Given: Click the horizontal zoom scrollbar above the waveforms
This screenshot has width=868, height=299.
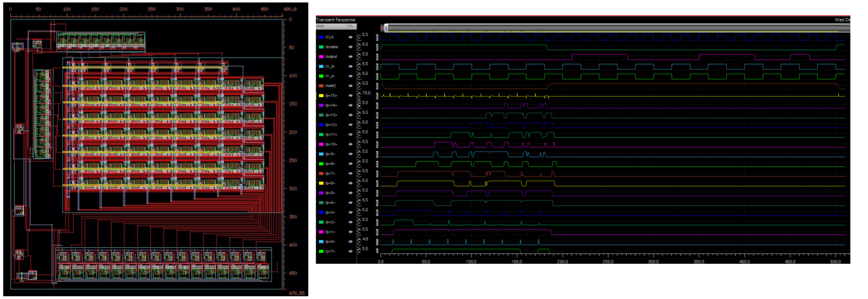Looking at the screenshot, I should point(617,28).
